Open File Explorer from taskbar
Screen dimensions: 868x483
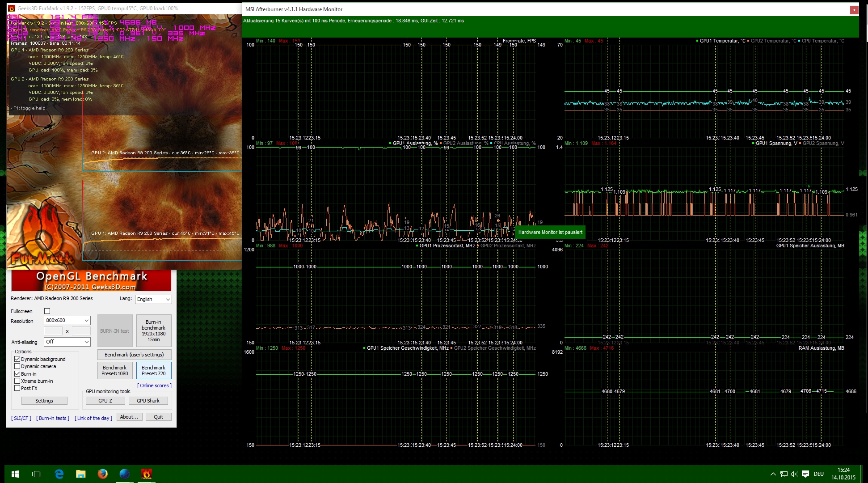(x=81, y=474)
